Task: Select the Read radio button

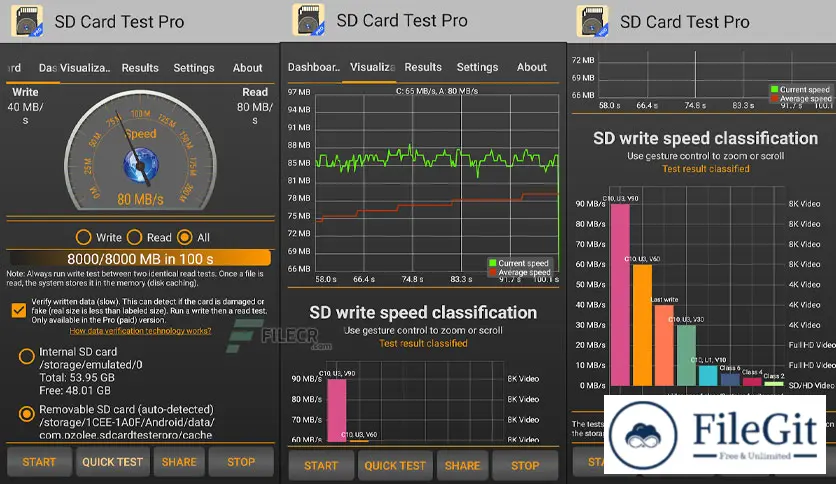Action: 134,237
